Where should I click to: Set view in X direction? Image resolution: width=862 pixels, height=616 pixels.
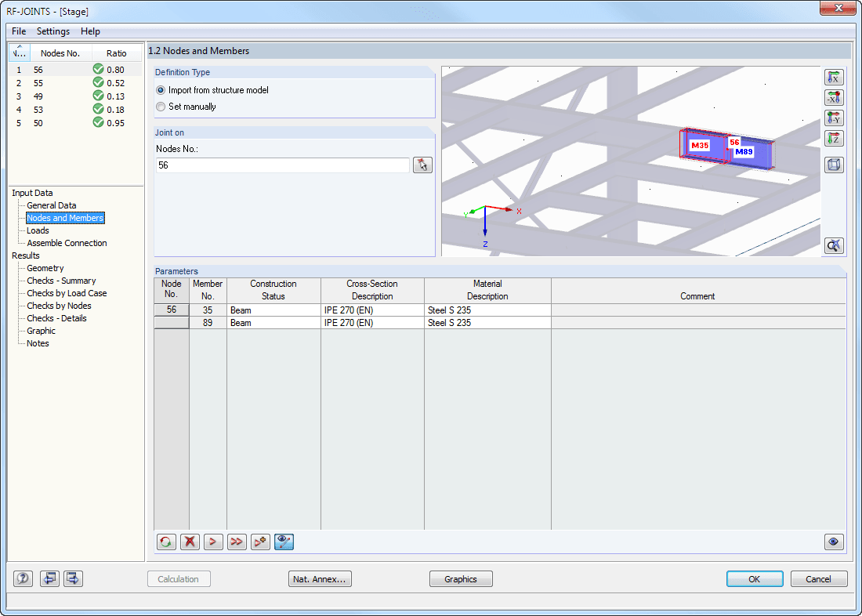click(834, 77)
